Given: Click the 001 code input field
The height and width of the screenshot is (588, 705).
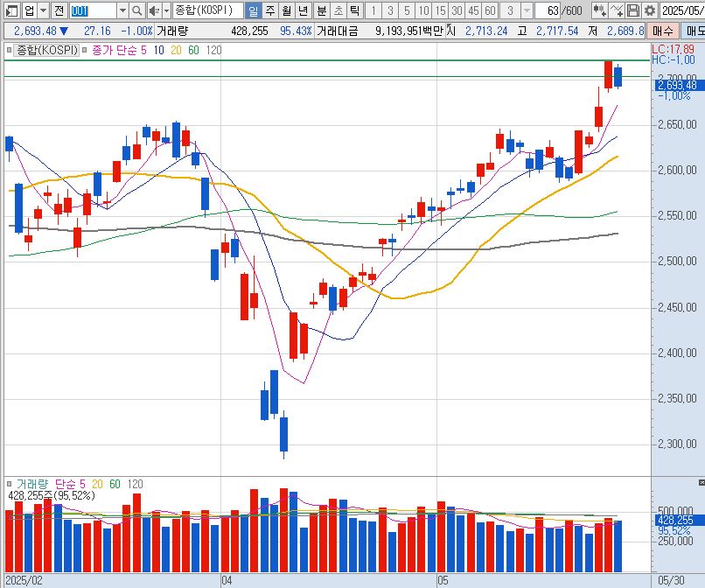Looking at the screenshot, I should (93, 10).
